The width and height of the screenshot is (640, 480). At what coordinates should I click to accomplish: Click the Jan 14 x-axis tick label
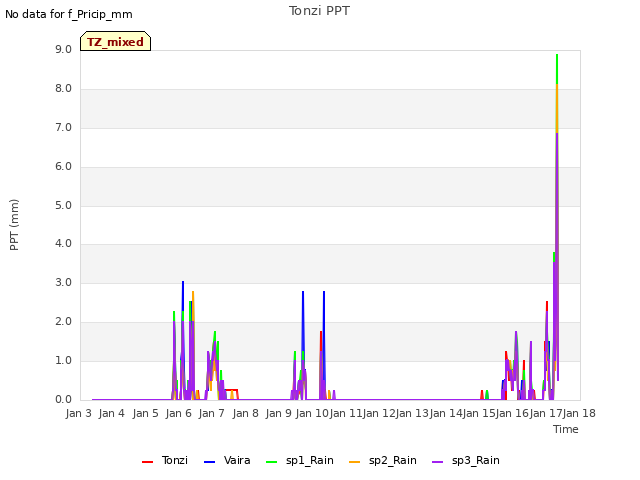(446, 413)
